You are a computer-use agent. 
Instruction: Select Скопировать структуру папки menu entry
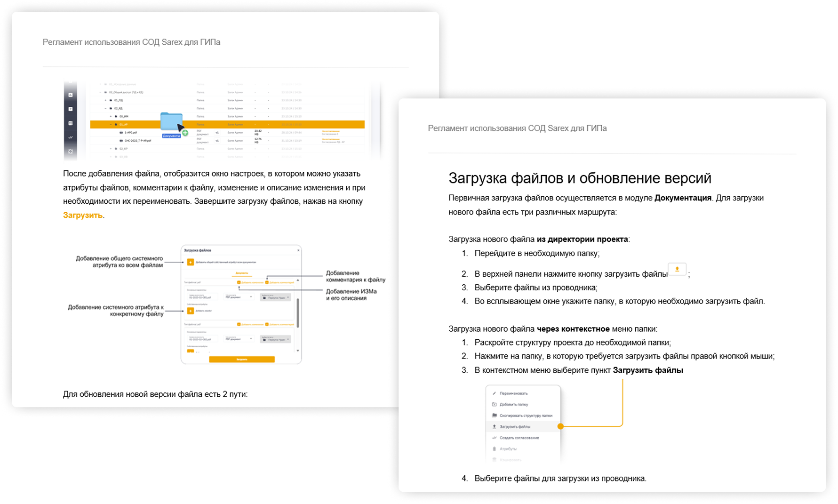(x=526, y=416)
